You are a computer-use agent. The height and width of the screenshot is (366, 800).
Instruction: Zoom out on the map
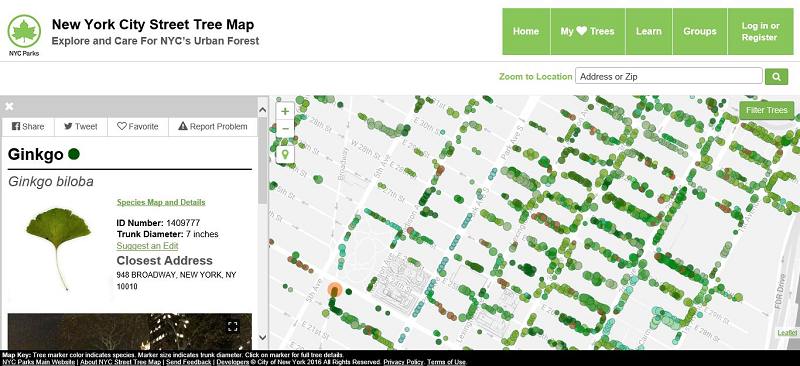[x=285, y=129]
